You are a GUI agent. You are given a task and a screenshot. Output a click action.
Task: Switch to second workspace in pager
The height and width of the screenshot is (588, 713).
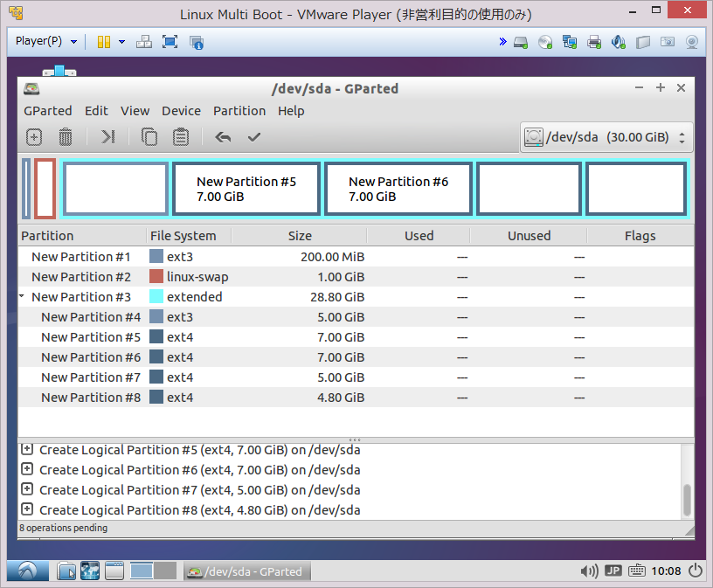click(165, 571)
